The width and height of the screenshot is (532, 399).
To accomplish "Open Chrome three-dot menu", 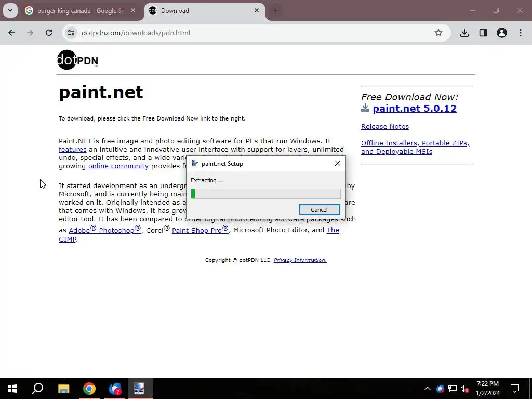I will click(521, 33).
